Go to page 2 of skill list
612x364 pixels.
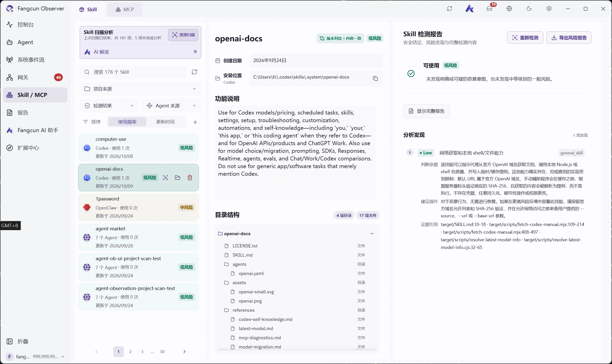coord(130,352)
